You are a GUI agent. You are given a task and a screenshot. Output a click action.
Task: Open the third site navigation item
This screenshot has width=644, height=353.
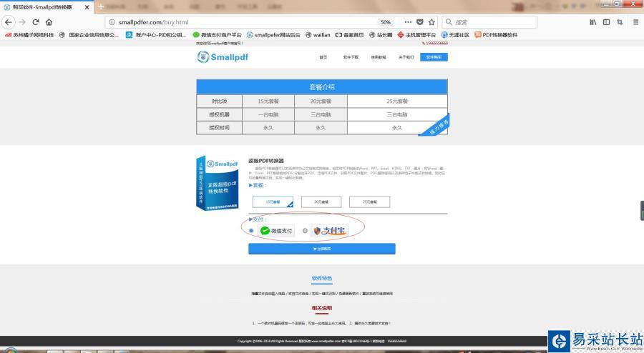tap(379, 57)
